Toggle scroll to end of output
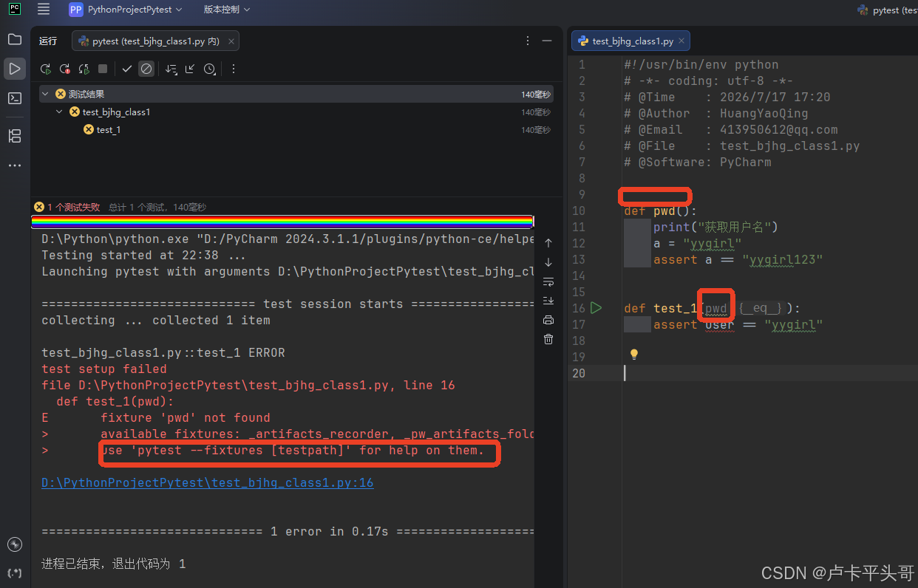The image size is (918, 588). pyautogui.click(x=548, y=301)
